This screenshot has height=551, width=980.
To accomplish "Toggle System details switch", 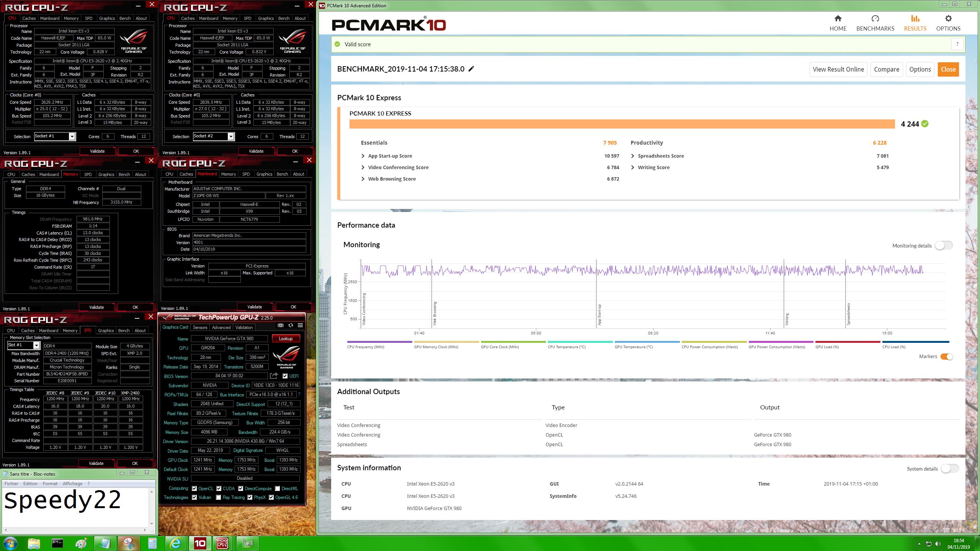I will coord(950,469).
